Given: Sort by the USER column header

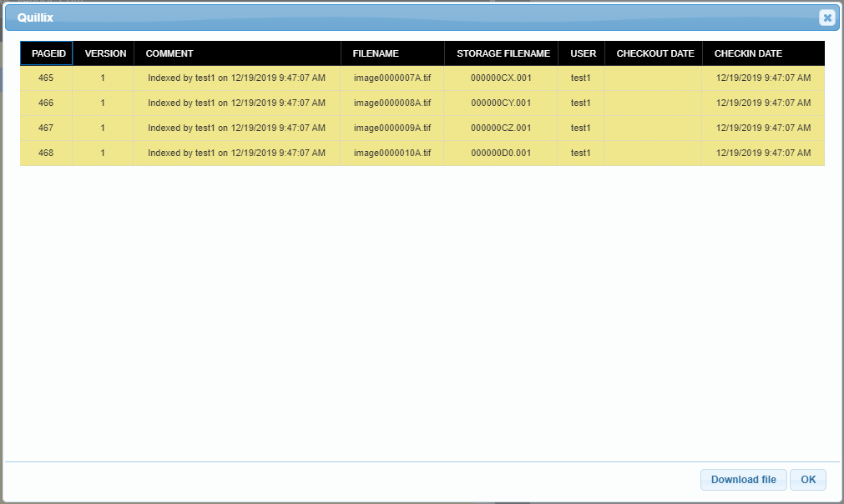Looking at the screenshot, I should point(583,53).
